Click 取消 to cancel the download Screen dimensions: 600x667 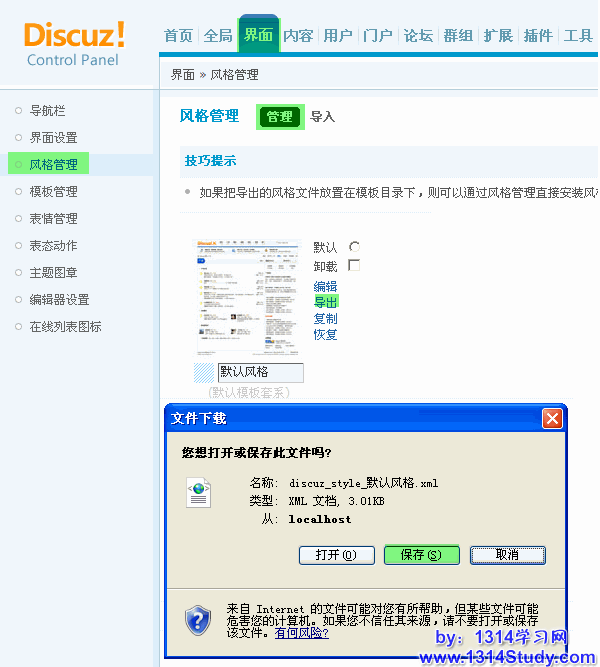pyautogui.click(x=507, y=555)
